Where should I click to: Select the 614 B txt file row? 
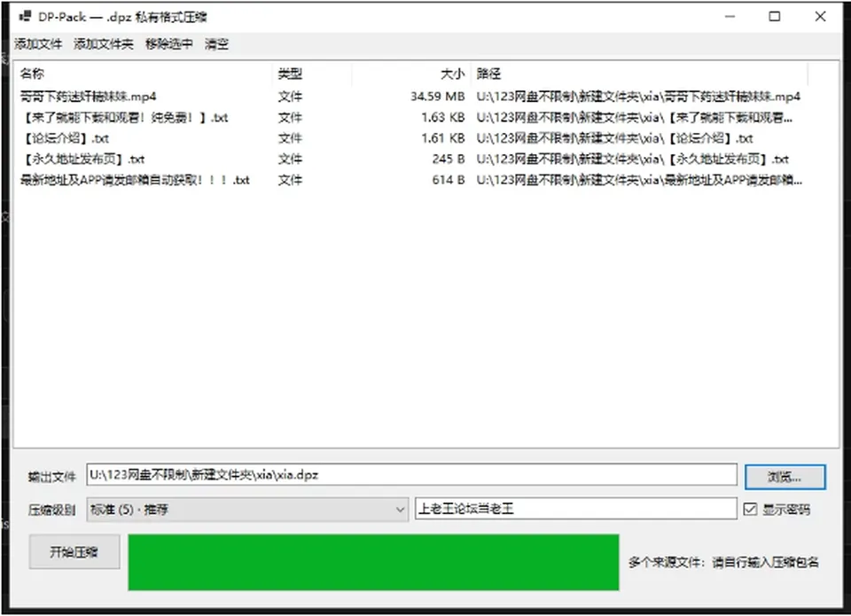point(410,180)
